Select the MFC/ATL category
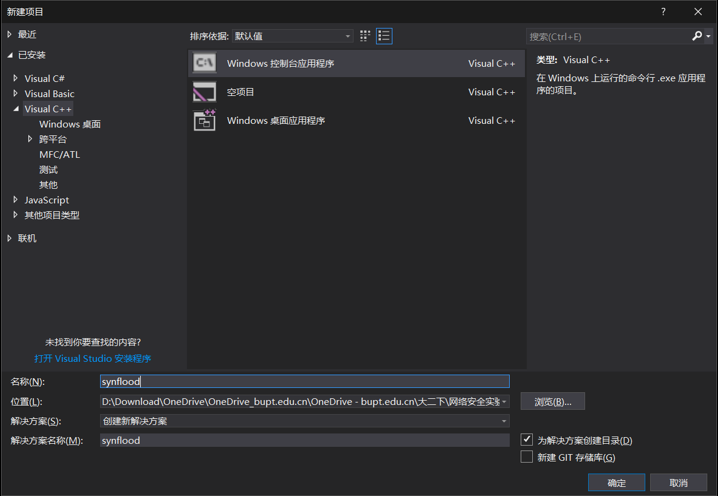Image resolution: width=718 pixels, height=496 pixels. (x=60, y=154)
